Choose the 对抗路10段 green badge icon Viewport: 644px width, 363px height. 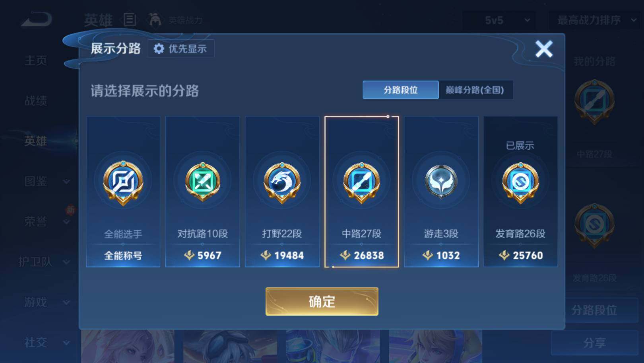click(203, 182)
